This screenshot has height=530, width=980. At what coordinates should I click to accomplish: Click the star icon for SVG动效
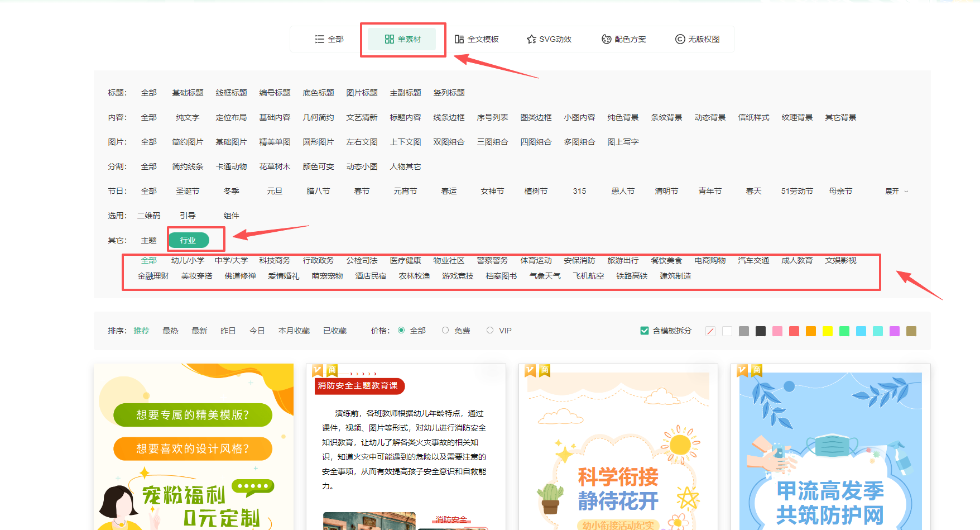click(531, 39)
